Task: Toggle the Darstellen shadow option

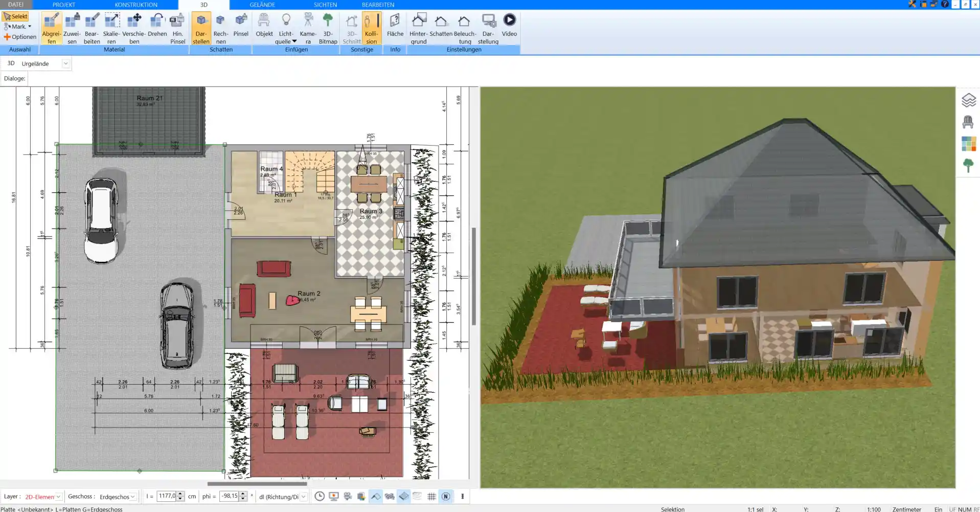Action: pyautogui.click(x=201, y=29)
